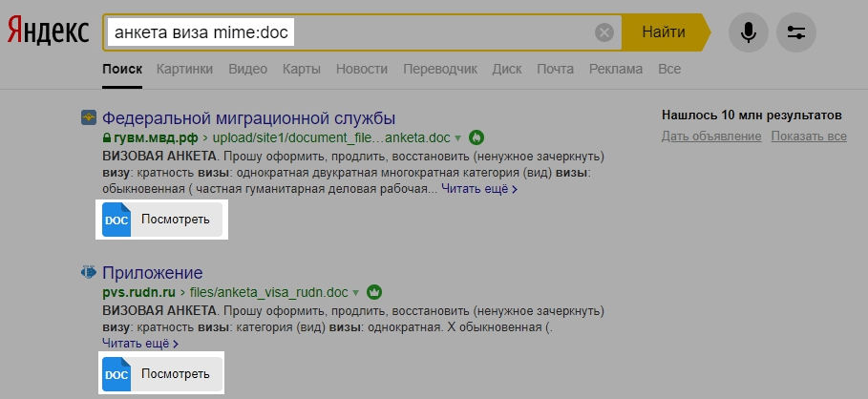Expand Читать ещё in second result

(139, 344)
